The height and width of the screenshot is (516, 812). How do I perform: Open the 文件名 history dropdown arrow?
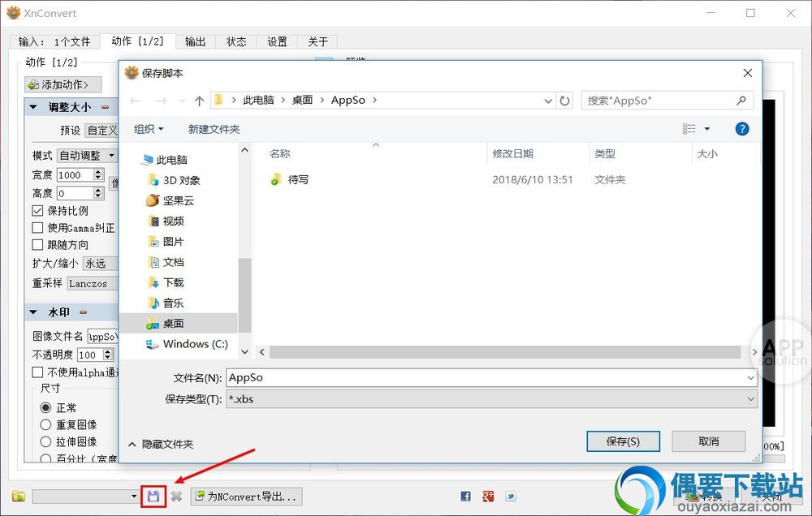tap(750, 378)
